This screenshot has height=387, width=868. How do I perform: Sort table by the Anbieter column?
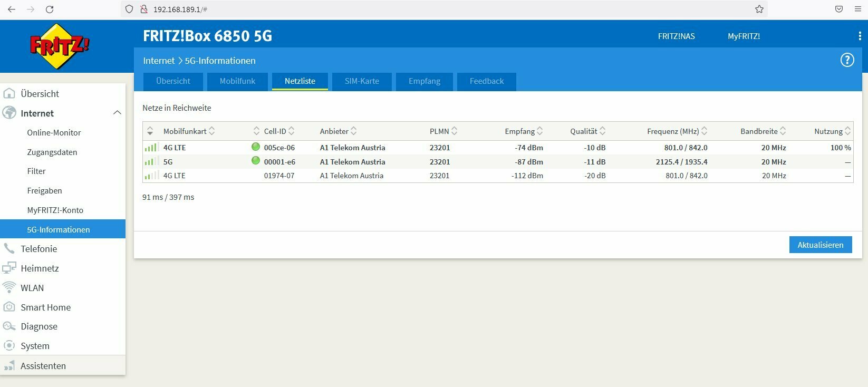(x=338, y=131)
